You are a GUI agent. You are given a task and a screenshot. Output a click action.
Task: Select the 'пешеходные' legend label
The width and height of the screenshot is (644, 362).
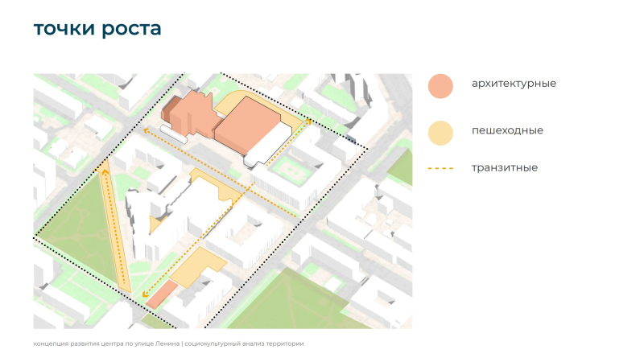click(x=507, y=130)
